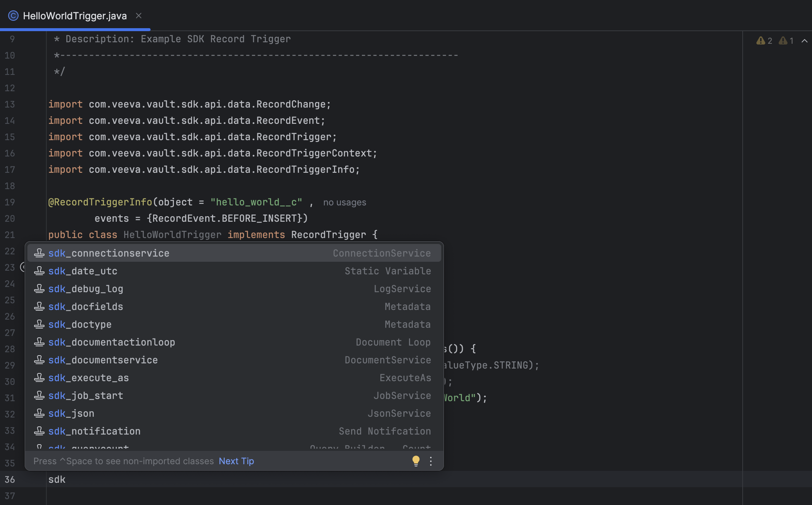Screen dimensions: 812x505
Task: Click the RecordTrigger interface name on line 21
Action: [329, 235]
